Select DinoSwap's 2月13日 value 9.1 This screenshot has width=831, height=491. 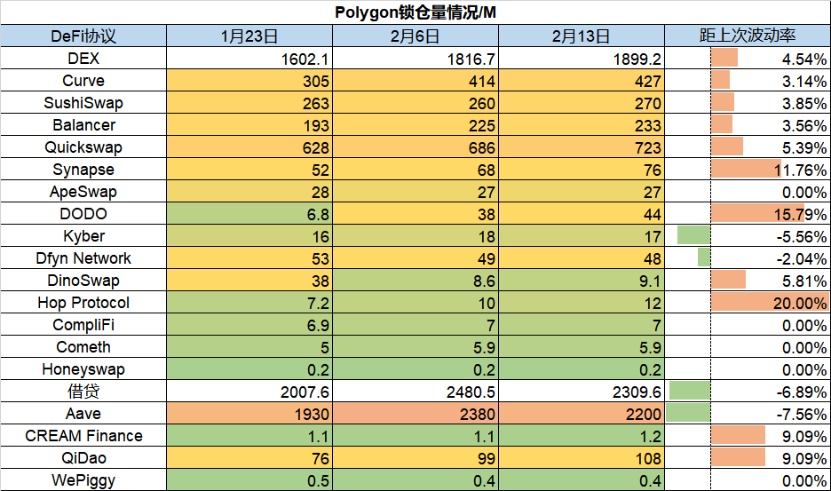(581, 280)
